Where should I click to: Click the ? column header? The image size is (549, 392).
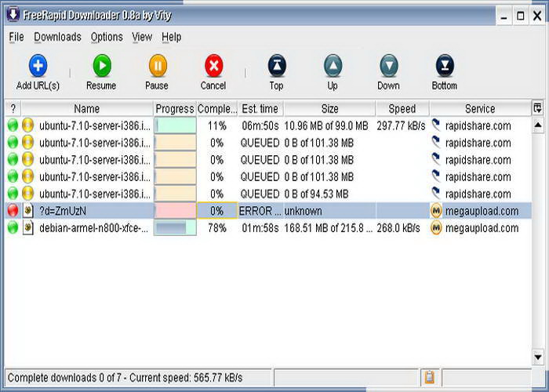coord(13,108)
